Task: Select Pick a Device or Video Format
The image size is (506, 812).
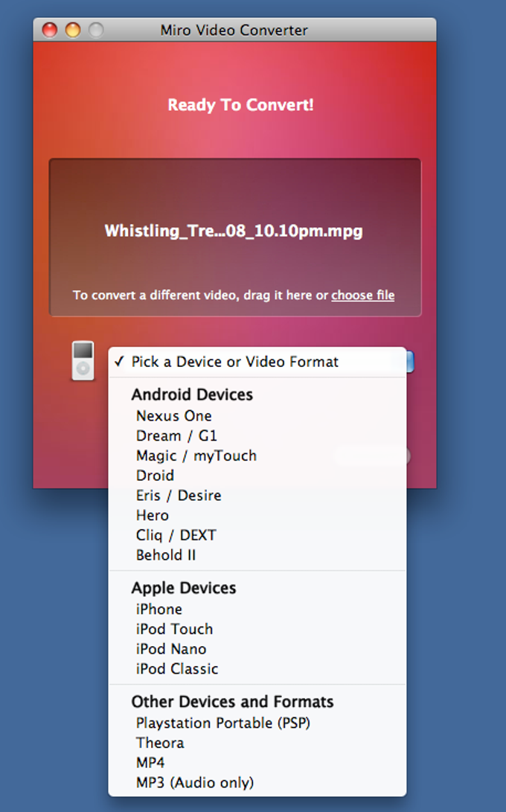Action: [x=257, y=362]
